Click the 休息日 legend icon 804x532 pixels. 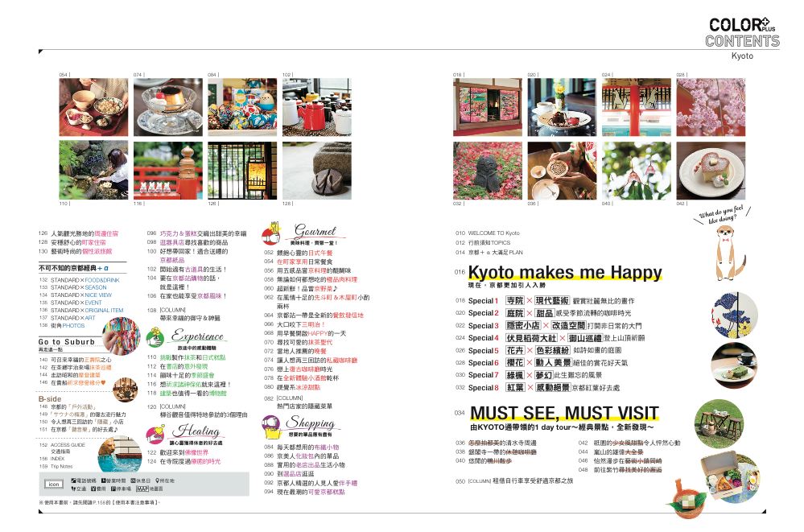[134, 480]
